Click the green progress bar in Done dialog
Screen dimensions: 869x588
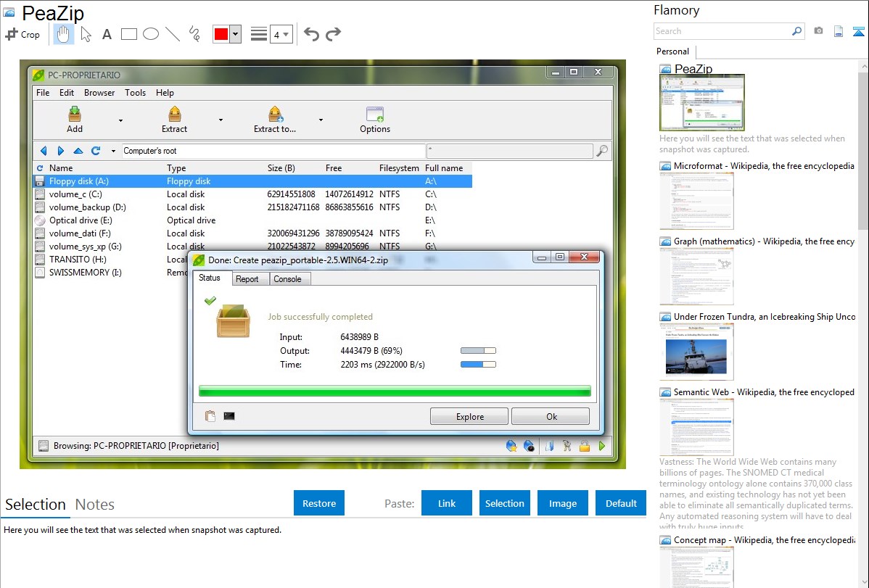click(395, 392)
